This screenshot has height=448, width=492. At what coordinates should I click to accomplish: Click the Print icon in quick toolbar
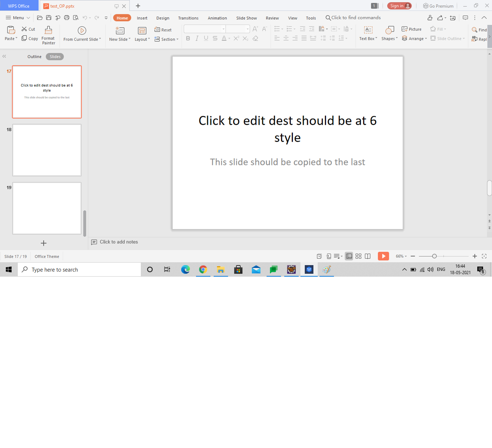point(67,18)
